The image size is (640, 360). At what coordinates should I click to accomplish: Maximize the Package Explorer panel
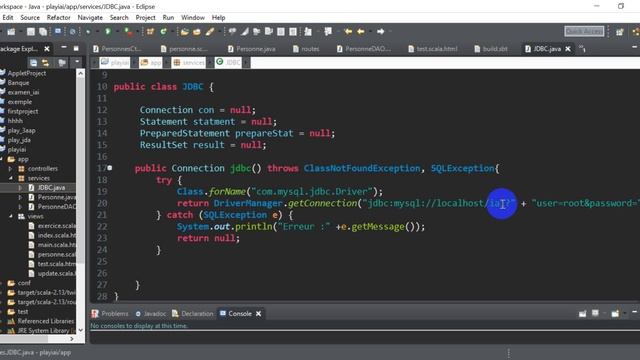76,48
